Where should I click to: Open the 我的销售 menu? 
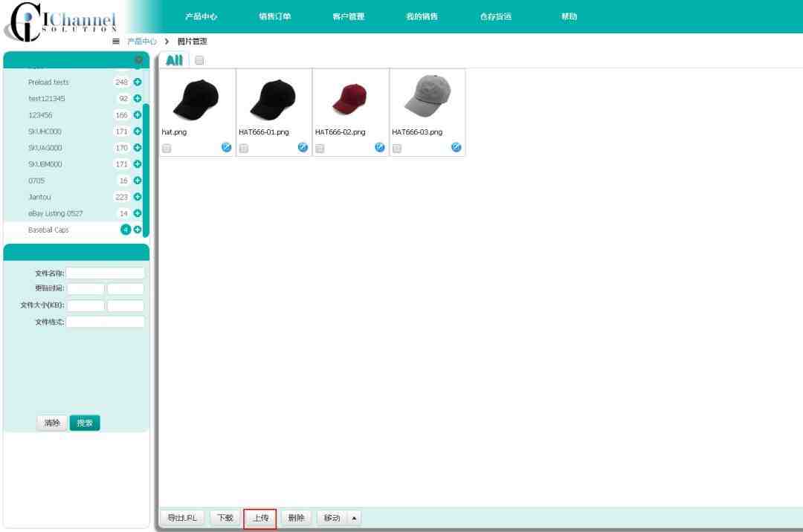tap(422, 16)
